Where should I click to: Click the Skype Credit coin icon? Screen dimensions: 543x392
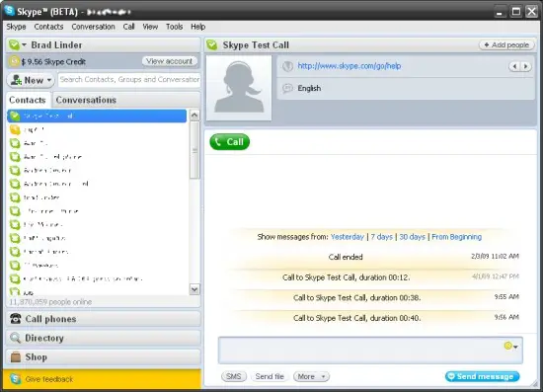point(14,61)
